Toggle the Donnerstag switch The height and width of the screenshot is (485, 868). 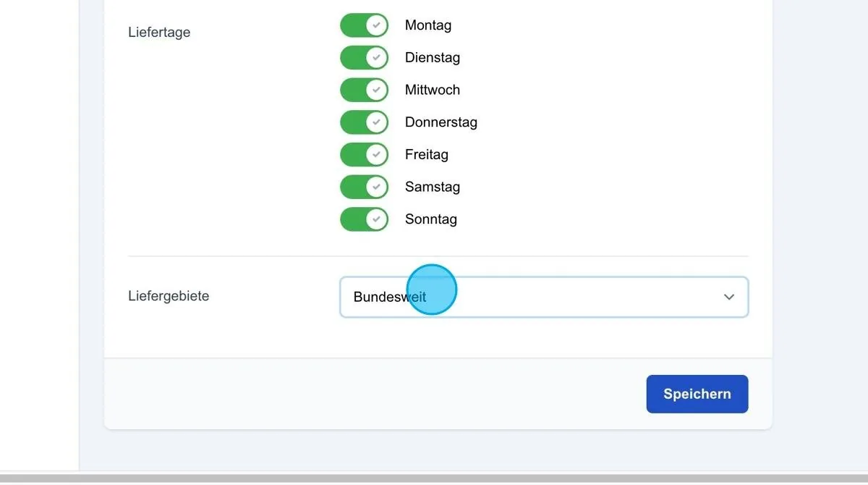364,122
